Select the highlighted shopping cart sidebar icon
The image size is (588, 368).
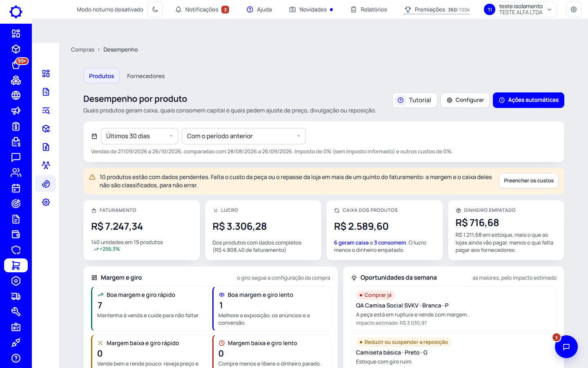coord(16,265)
